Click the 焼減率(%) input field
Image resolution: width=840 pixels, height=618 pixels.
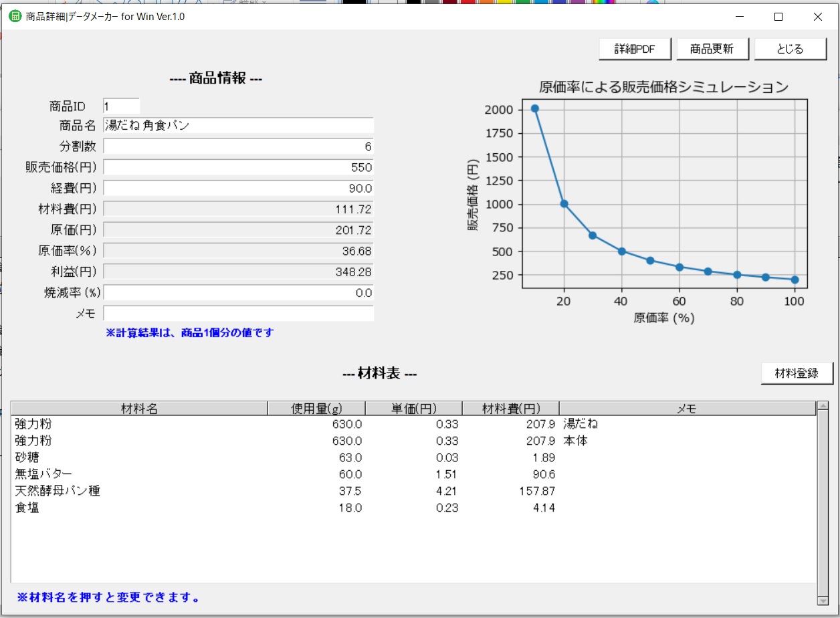[x=238, y=292]
